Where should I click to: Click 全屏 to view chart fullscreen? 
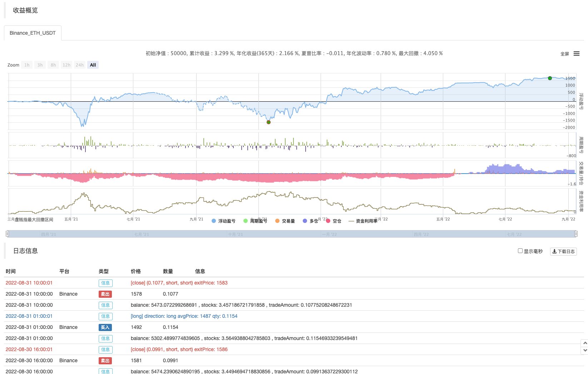[565, 54]
